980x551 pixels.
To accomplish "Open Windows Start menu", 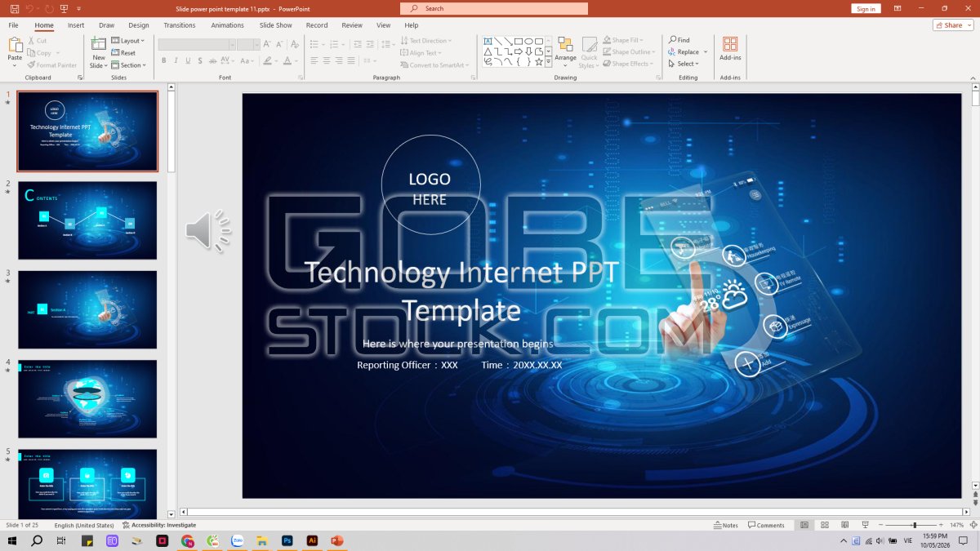I will pos(13,540).
